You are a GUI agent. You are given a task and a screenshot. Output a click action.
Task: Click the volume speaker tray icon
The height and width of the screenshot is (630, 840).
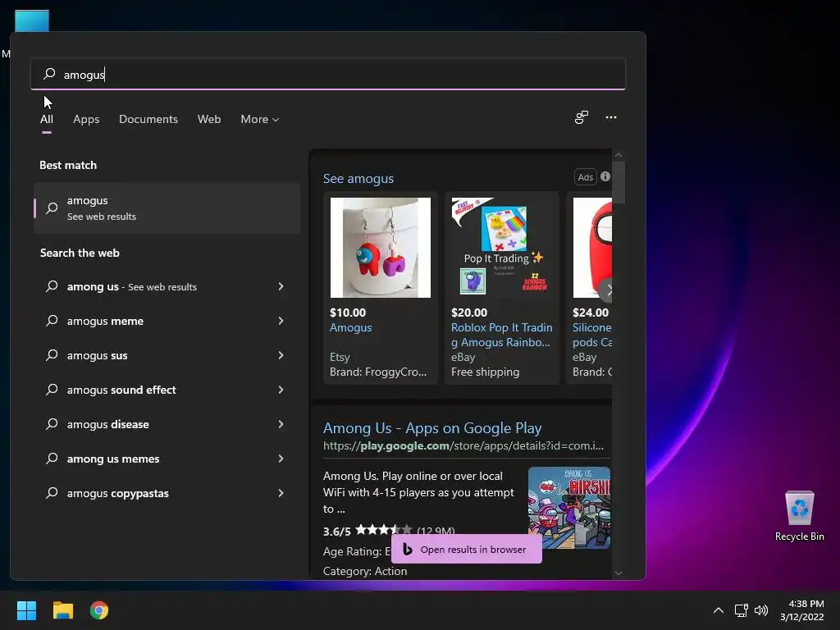760,610
